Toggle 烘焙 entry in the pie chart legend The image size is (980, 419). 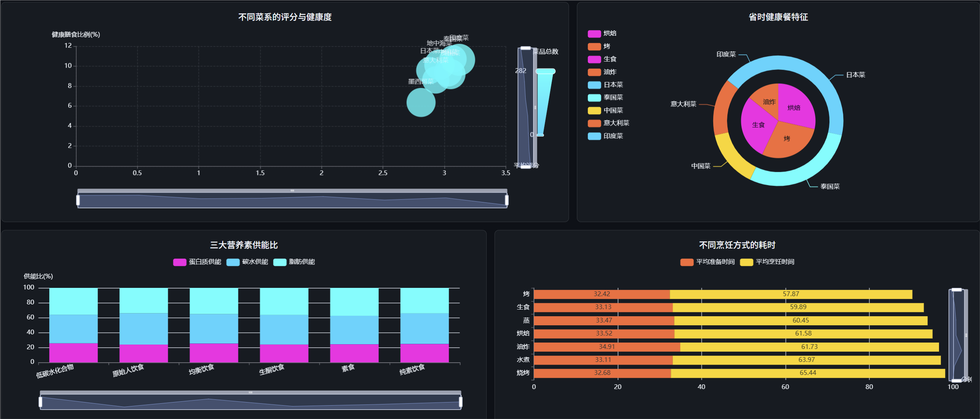[602, 33]
